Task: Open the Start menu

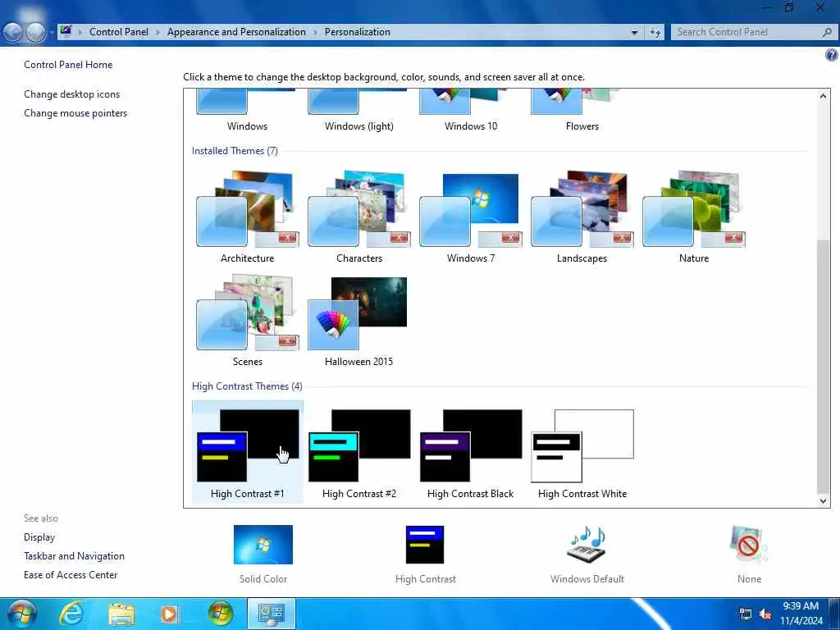Action: click(x=21, y=614)
